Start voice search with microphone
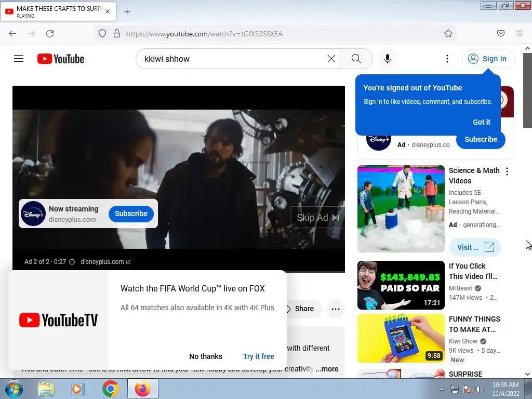The image size is (532, 399). click(x=388, y=59)
